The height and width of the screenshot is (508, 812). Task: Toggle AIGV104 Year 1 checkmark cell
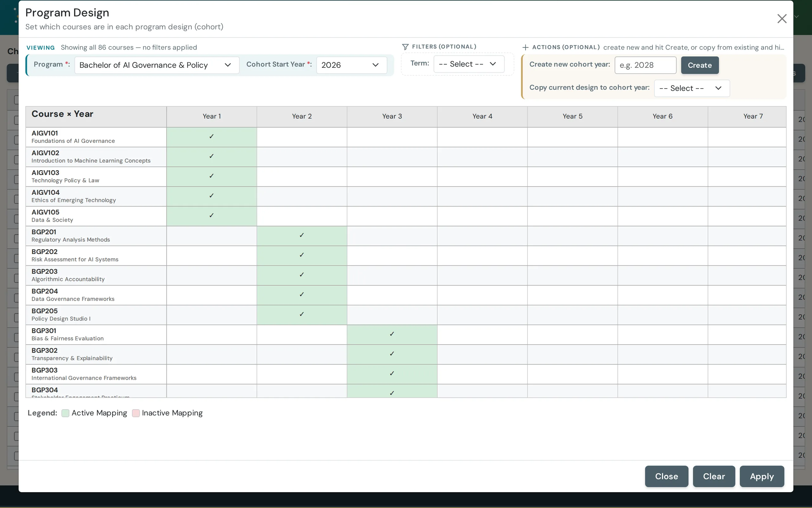click(x=212, y=196)
